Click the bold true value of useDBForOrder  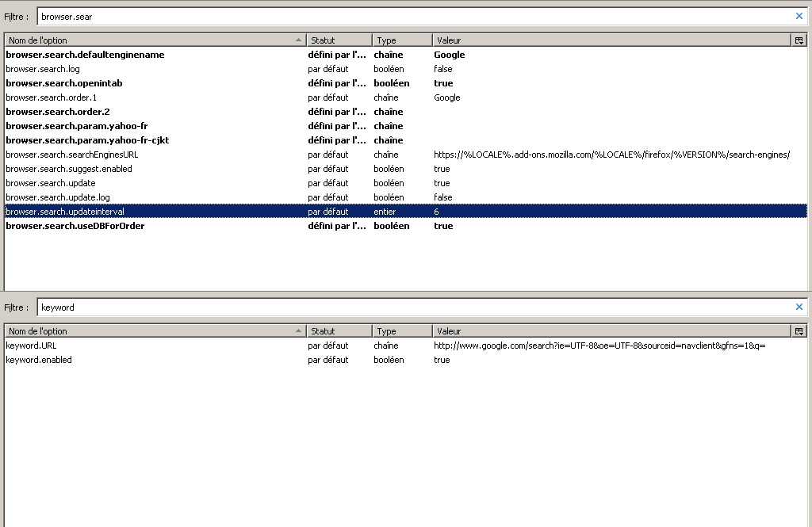click(x=443, y=226)
